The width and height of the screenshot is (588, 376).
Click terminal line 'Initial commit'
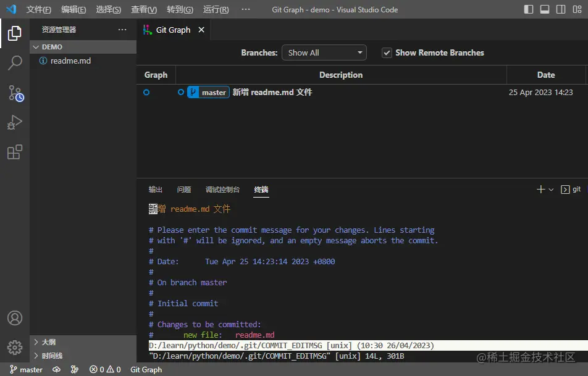[x=183, y=304]
